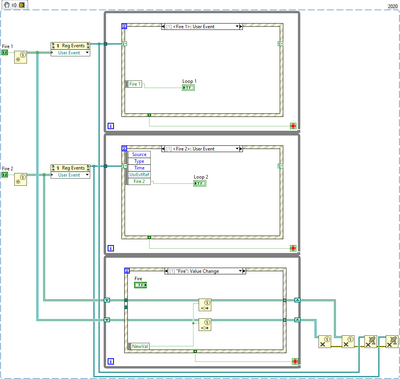The height and width of the screenshot is (379, 400).
Task: Click the stop condition terminal of the second loop
Action: tap(293, 248)
